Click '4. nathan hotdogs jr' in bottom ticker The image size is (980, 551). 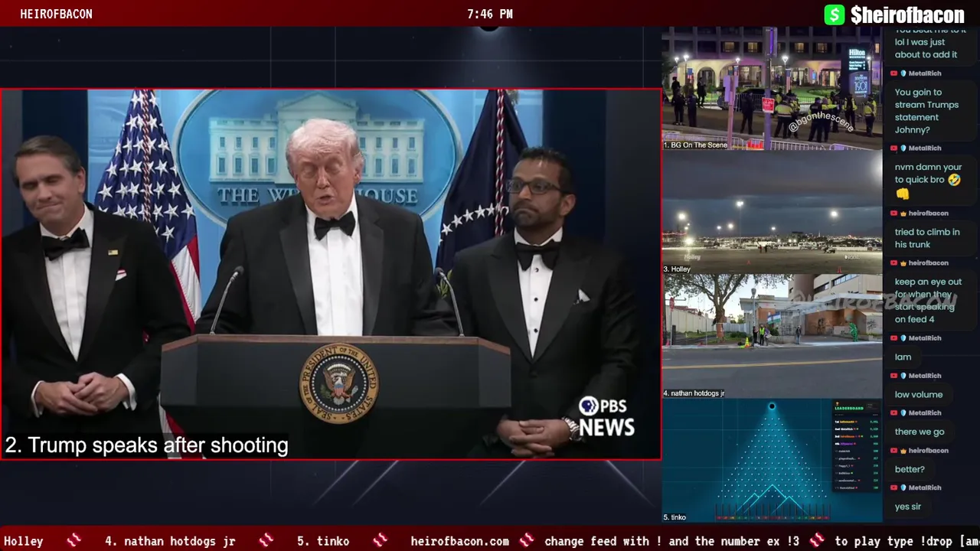click(x=170, y=541)
